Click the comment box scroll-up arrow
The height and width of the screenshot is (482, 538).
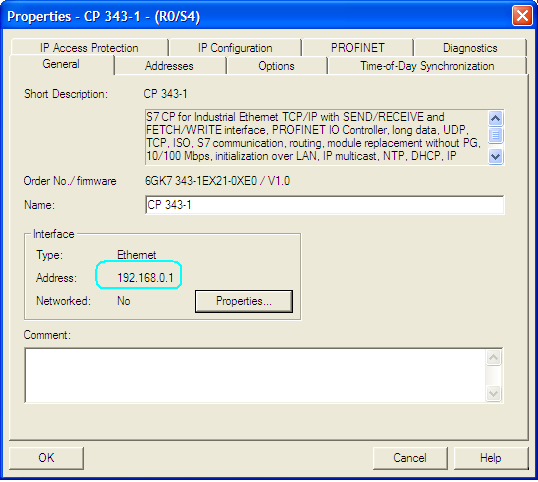point(493,358)
